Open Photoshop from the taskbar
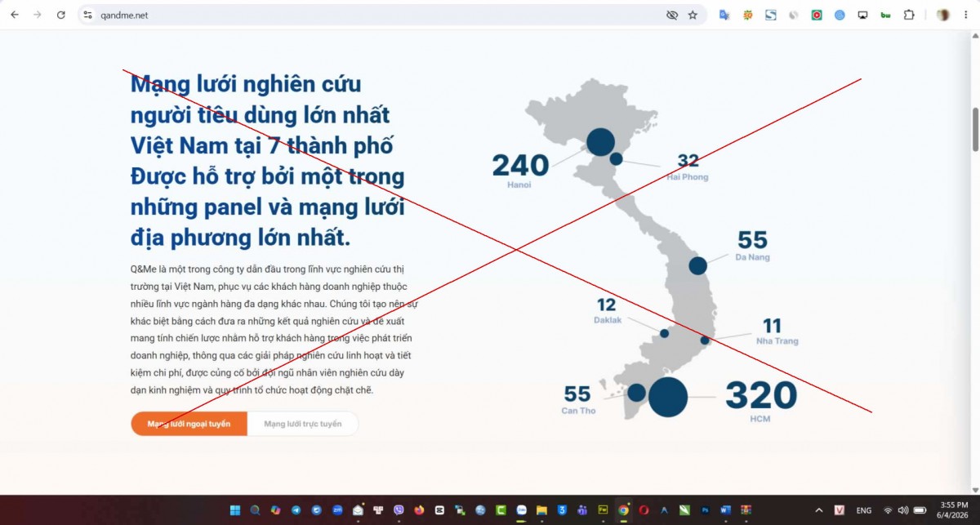The height and width of the screenshot is (525, 980). [x=705, y=510]
